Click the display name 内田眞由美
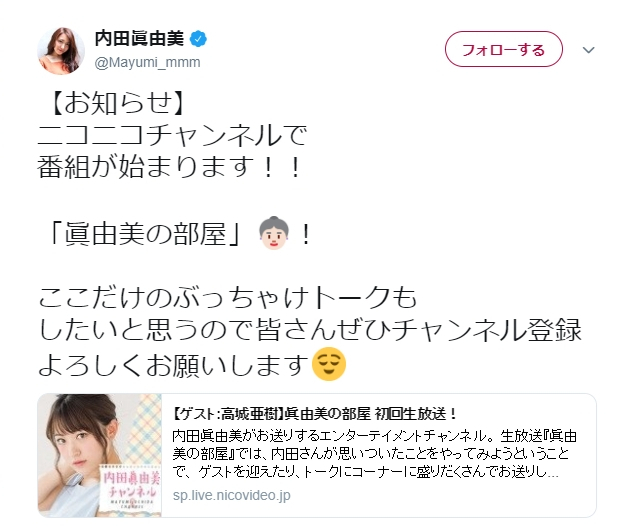628x528 pixels. pyautogui.click(x=139, y=39)
